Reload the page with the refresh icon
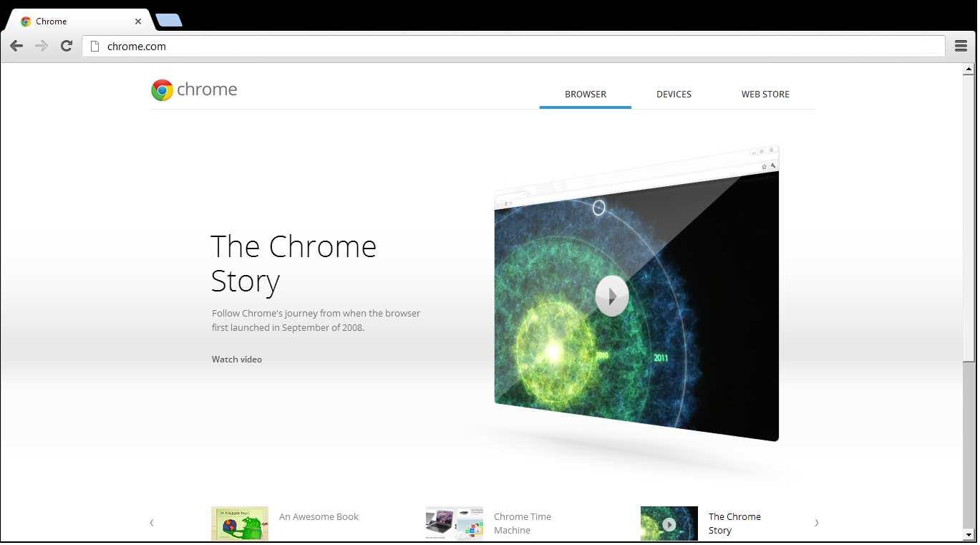The width and height of the screenshot is (980, 545). [x=67, y=46]
